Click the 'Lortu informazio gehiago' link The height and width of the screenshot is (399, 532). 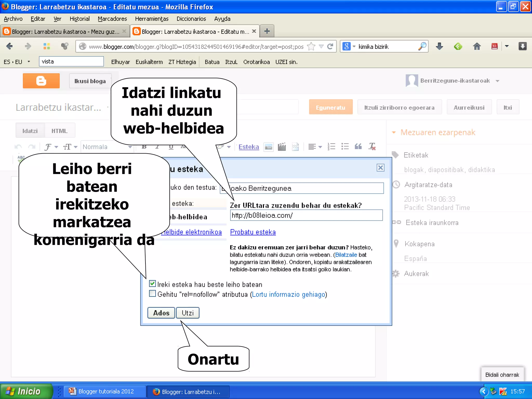[289, 294]
